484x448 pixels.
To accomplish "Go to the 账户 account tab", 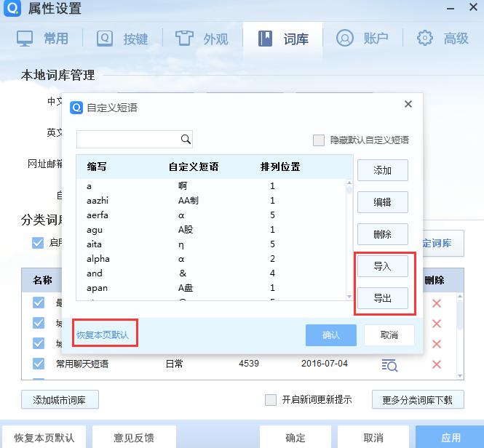I will pyautogui.click(x=362, y=39).
